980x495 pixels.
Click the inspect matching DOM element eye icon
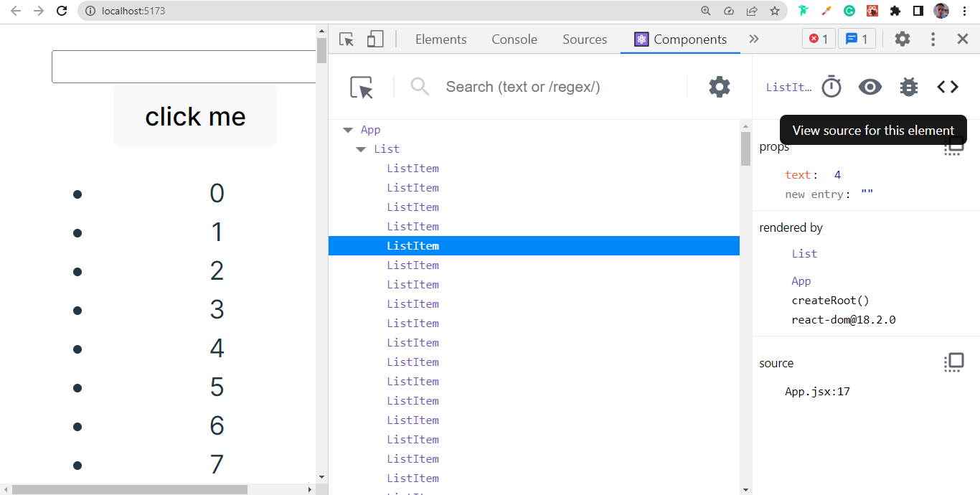tap(870, 87)
